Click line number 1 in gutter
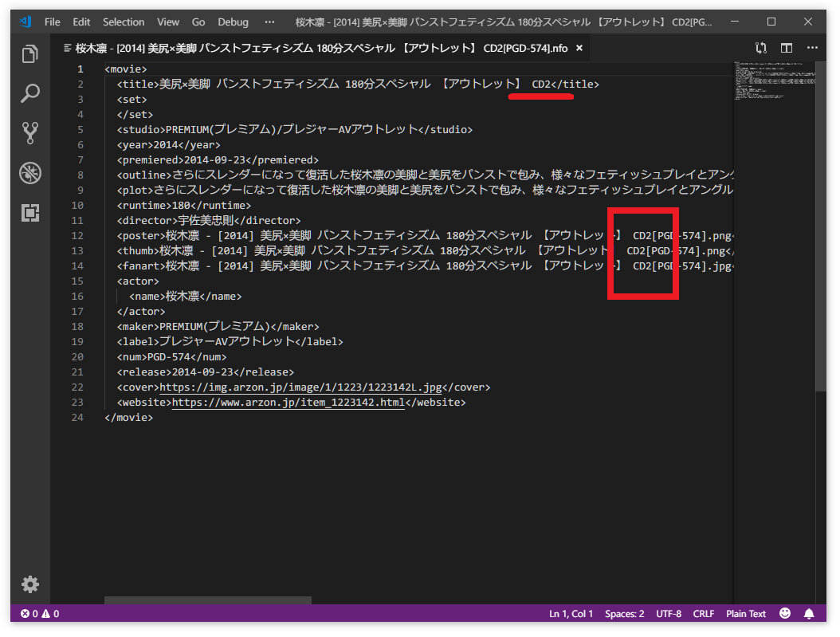 (x=80, y=69)
